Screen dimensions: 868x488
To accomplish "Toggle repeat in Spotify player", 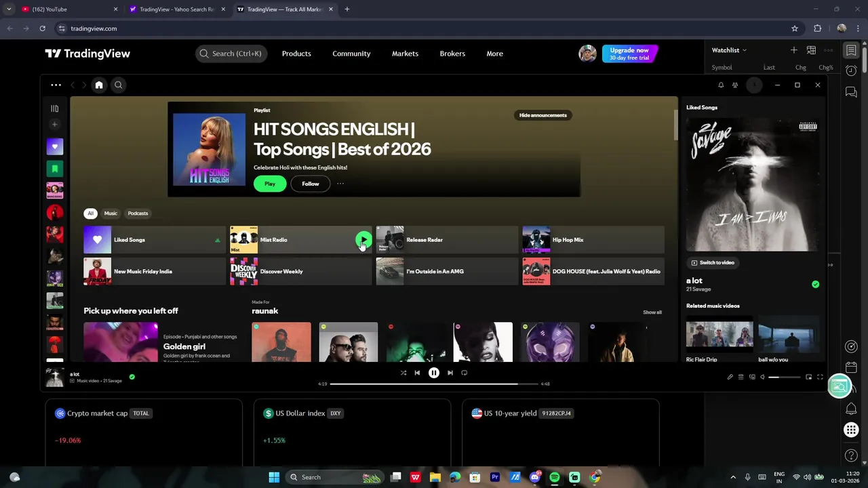I will (x=465, y=373).
